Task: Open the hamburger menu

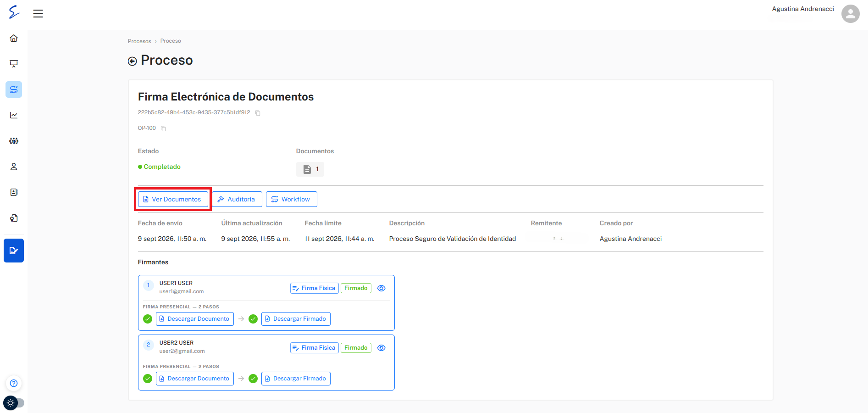Action: point(38,13)
